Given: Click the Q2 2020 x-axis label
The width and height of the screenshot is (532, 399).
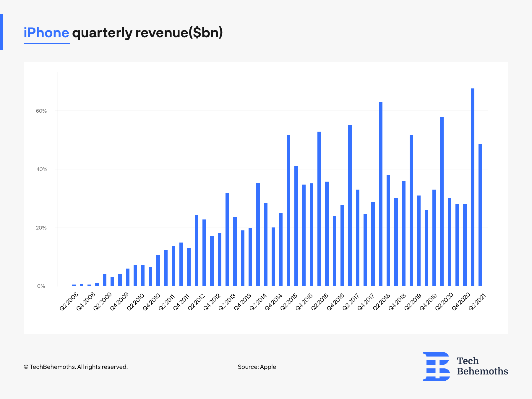Looking at the screenshot, I should [444, 302].
